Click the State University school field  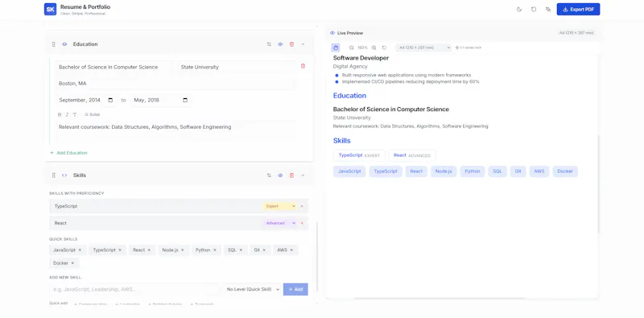coord(237,67)
